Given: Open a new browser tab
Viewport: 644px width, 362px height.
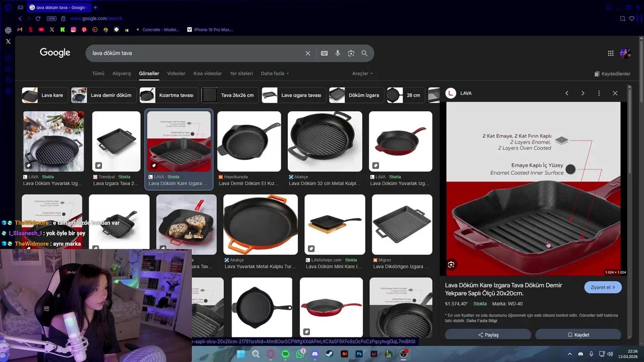Looking at the screenshot, I should (96, 8).
